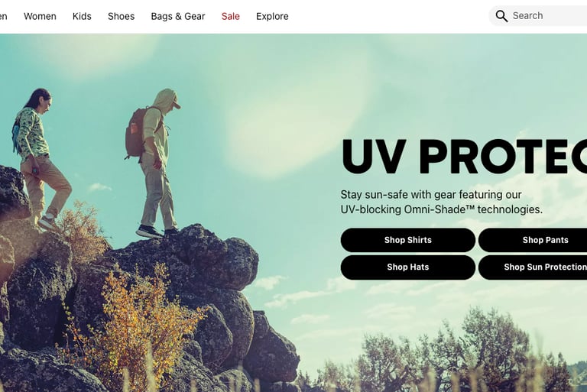Focus the Search input field
587x392 pixels.
click(538, 16)
